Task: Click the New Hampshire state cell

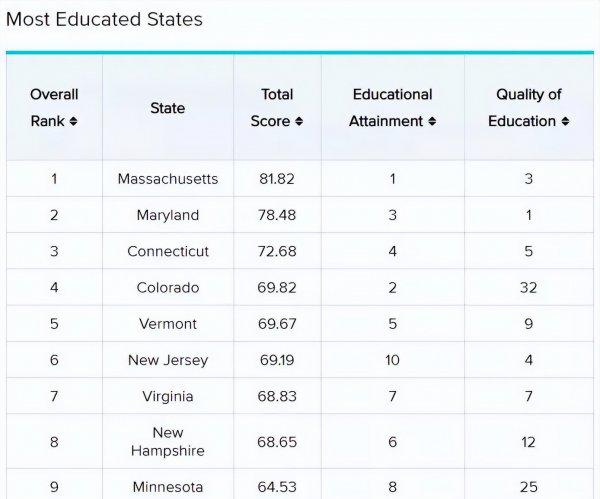Action: pyautogui.click(x=167, y=441)
